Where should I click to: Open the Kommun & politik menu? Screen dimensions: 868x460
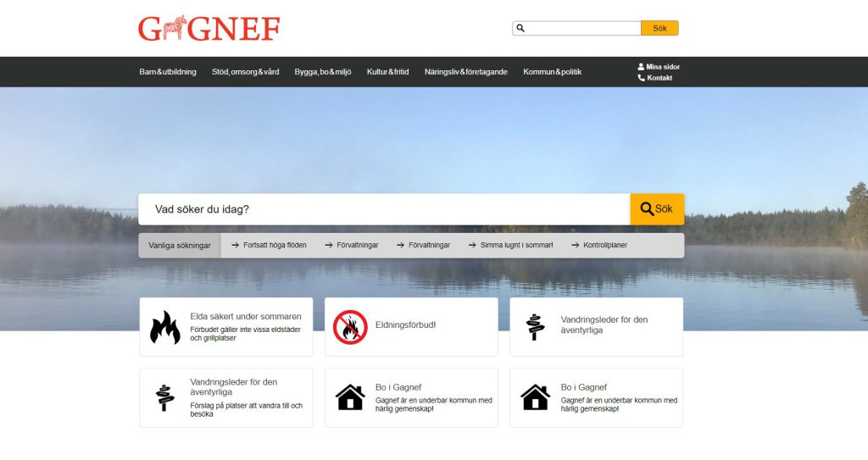click(552, 72)
